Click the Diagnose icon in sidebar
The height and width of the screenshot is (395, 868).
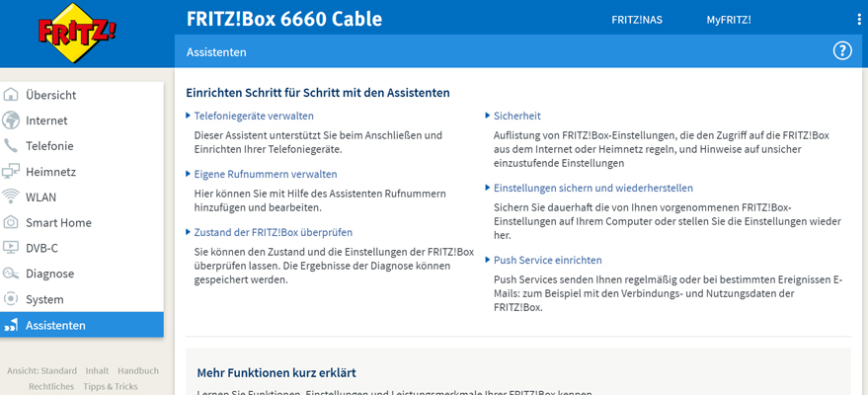(12, 274)
